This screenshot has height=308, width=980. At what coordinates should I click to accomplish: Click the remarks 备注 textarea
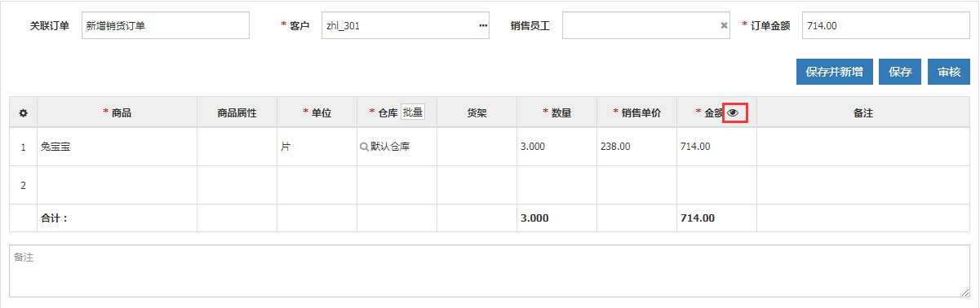pyautogui.click(x=490, y=271)
